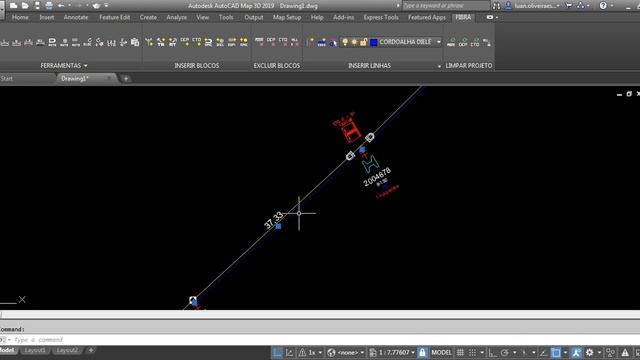Open the Output ribbon tab

pyautogui.click(x=253, y=17)
